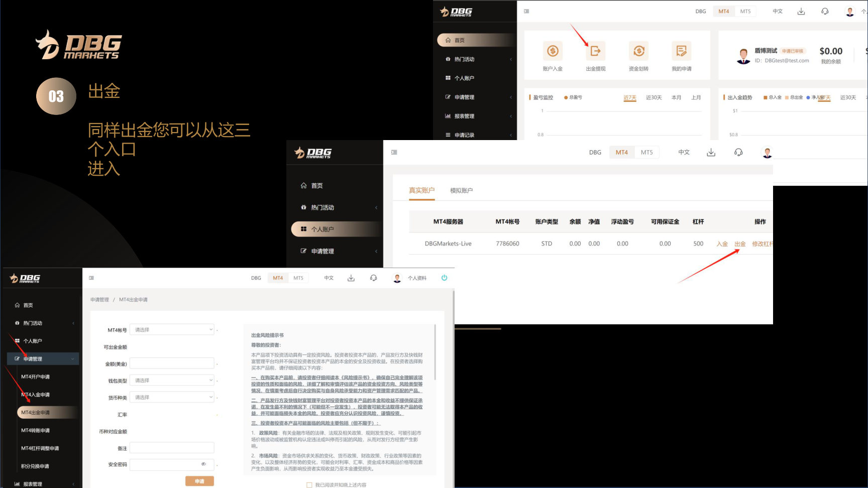Click download icon in dashboard window header
Screen dimensions: 868x488
click(x=801, y=11)
